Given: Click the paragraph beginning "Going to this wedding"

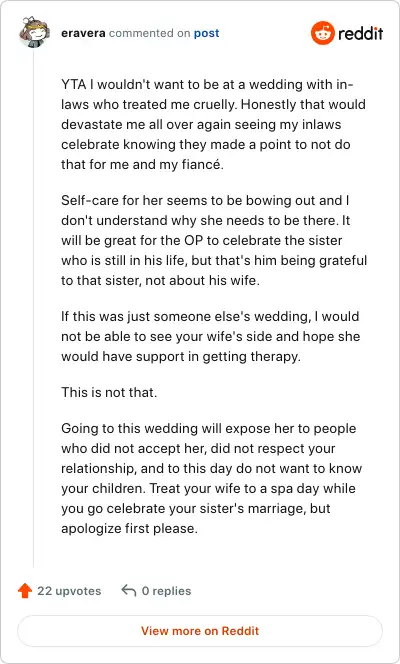Looking at the screenshot, I should [211, 478].
